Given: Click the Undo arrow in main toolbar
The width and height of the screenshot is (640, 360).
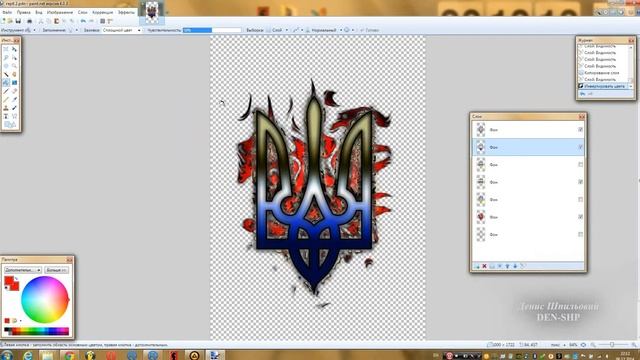Looking at the screenshot, I should point(83,21).
